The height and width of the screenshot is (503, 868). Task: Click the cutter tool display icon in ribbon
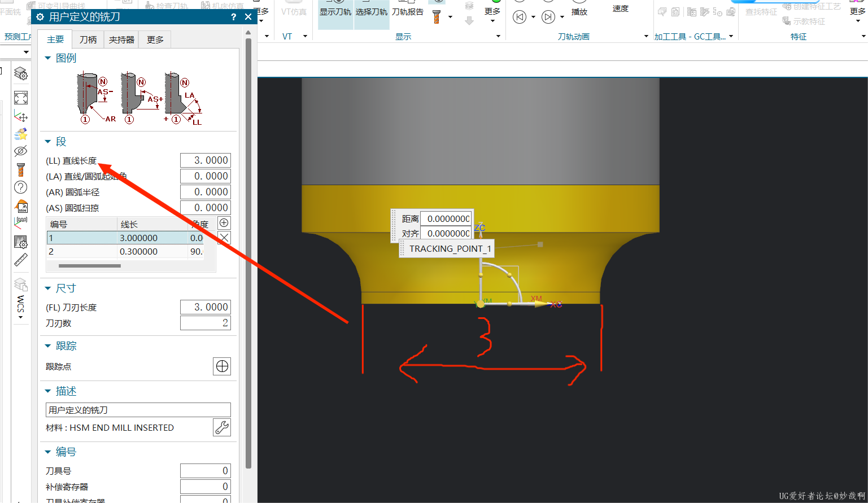tap(437, 17)
